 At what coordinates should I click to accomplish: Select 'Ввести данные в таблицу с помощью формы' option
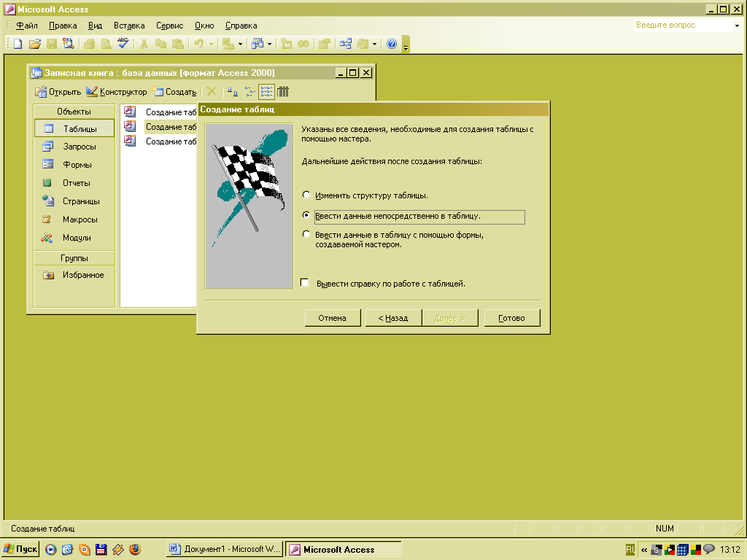point(306,234)
